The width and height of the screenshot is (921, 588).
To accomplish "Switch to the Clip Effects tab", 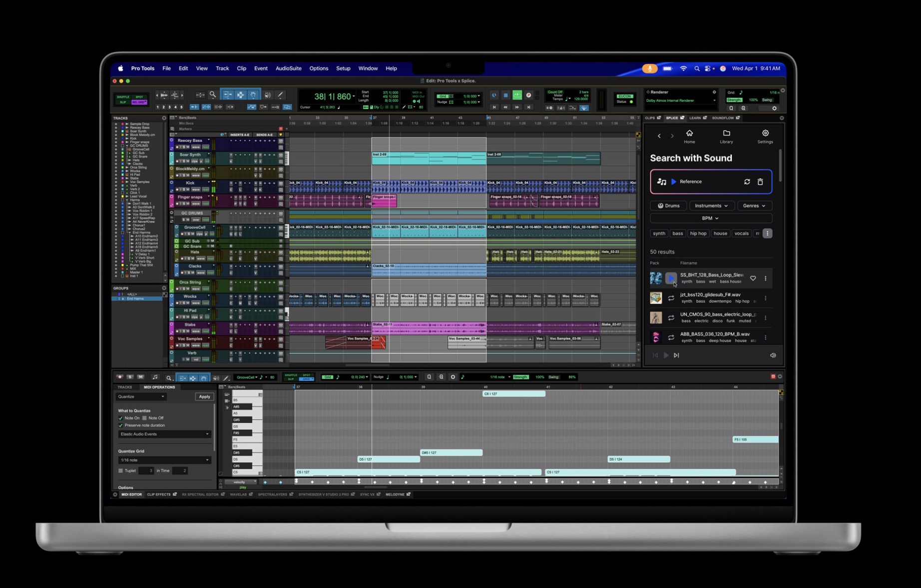I will [159, 495].
